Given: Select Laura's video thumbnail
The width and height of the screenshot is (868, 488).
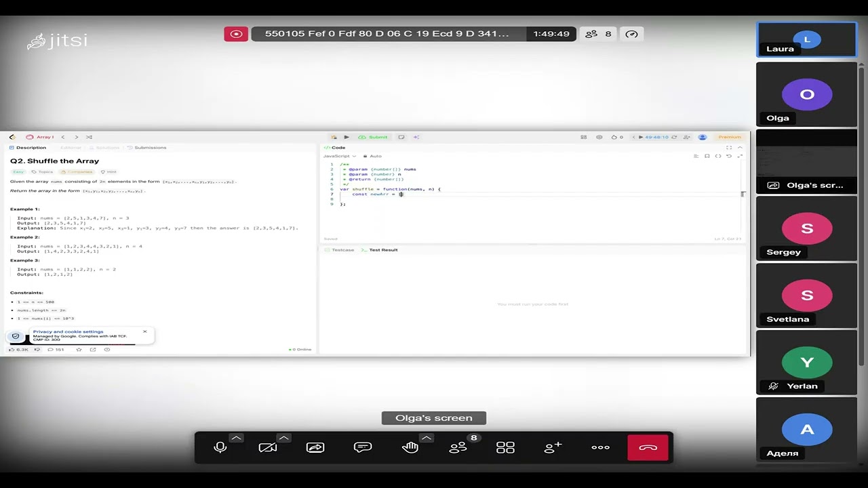Looking at the screenshot, I should [x=807, y=40].
